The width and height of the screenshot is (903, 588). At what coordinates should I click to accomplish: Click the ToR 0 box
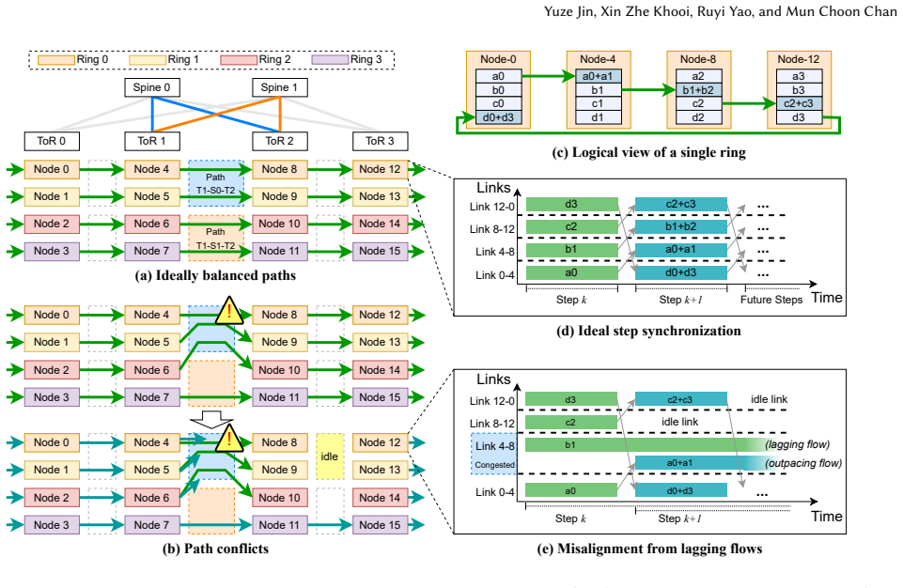[52, 141]
